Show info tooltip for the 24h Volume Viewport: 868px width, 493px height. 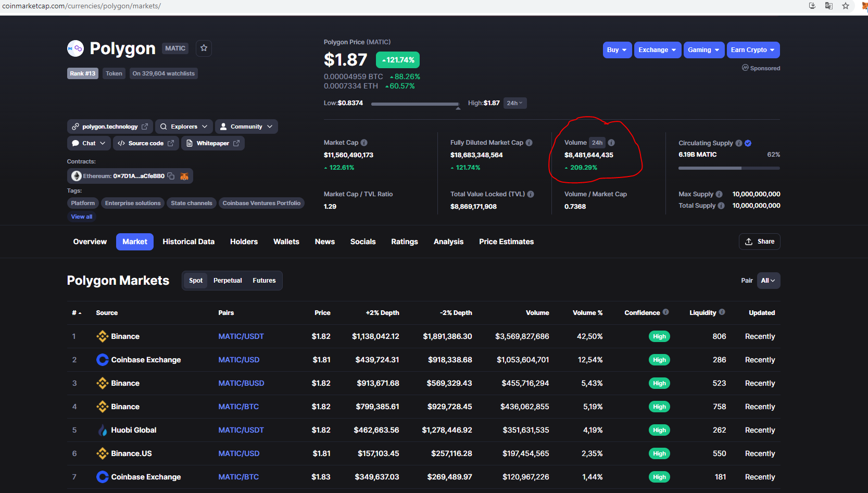pyautogui.click(x=611, y=143)
